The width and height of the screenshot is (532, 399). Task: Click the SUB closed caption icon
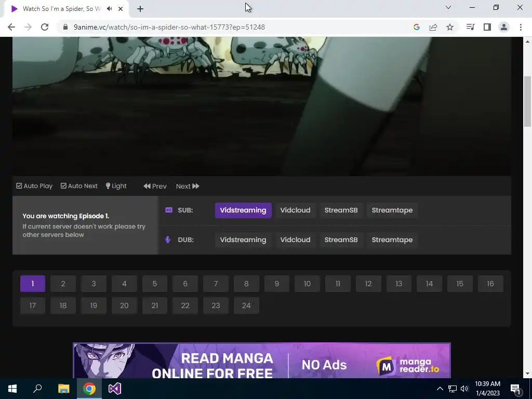tap(169, 210)
